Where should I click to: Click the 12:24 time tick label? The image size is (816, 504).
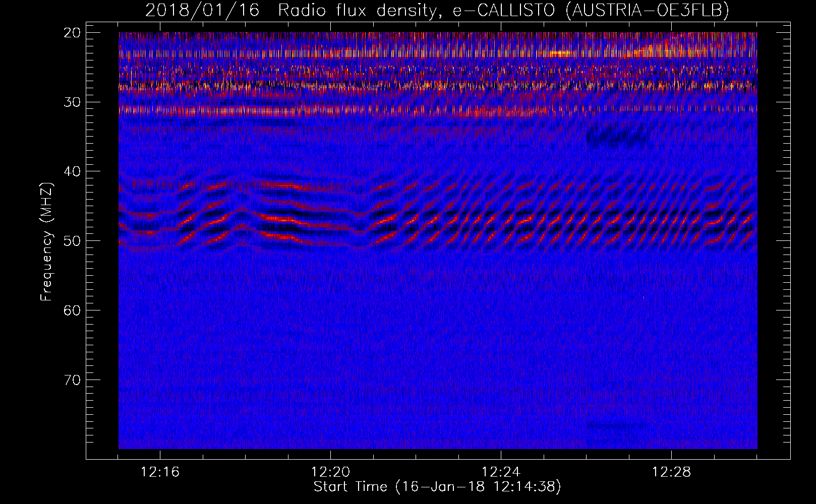pyautogui.click(x=501, y=472)
